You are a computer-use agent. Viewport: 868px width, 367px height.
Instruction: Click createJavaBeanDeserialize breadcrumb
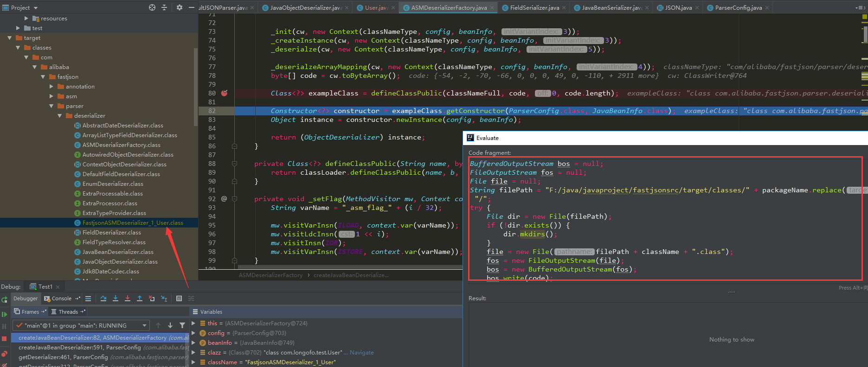pos(351,275)
